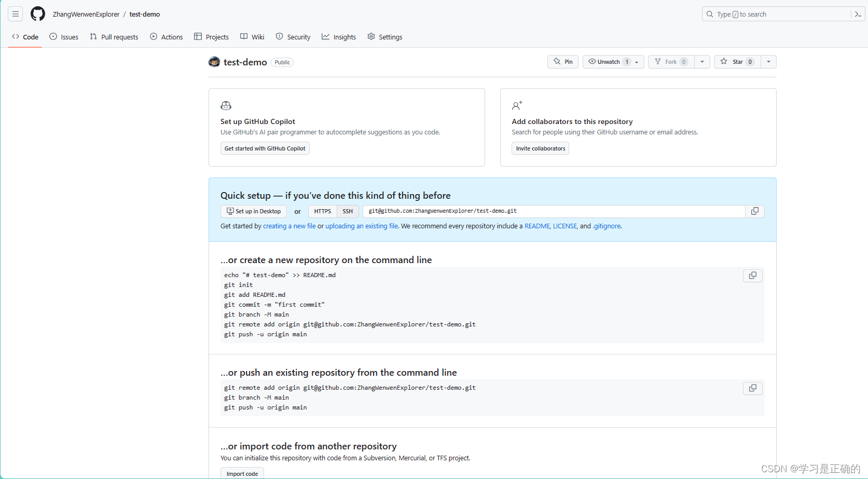Open the hamburger navigation menu
The height and width of the screenshot is (479, 868).
pos(16,14)
